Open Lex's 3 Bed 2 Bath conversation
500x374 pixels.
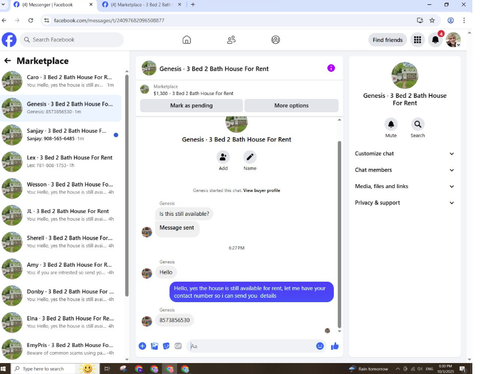[x=61, y=161]
